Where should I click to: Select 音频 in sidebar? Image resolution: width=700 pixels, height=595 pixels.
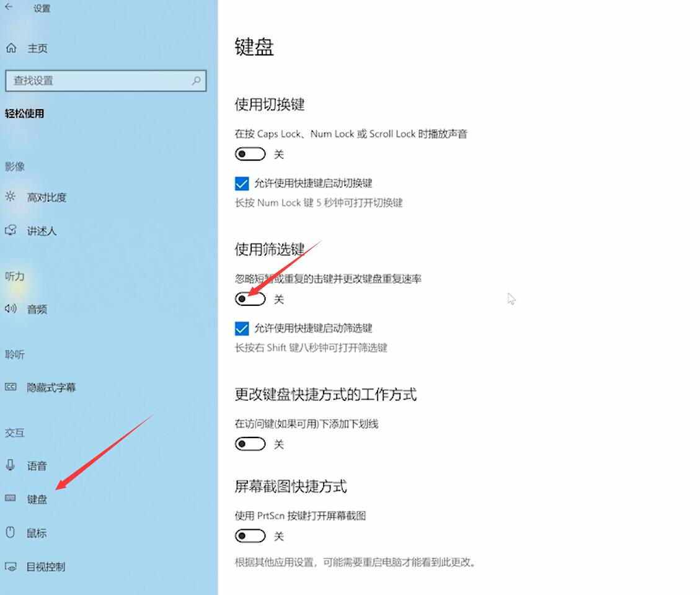pos(37,309)
